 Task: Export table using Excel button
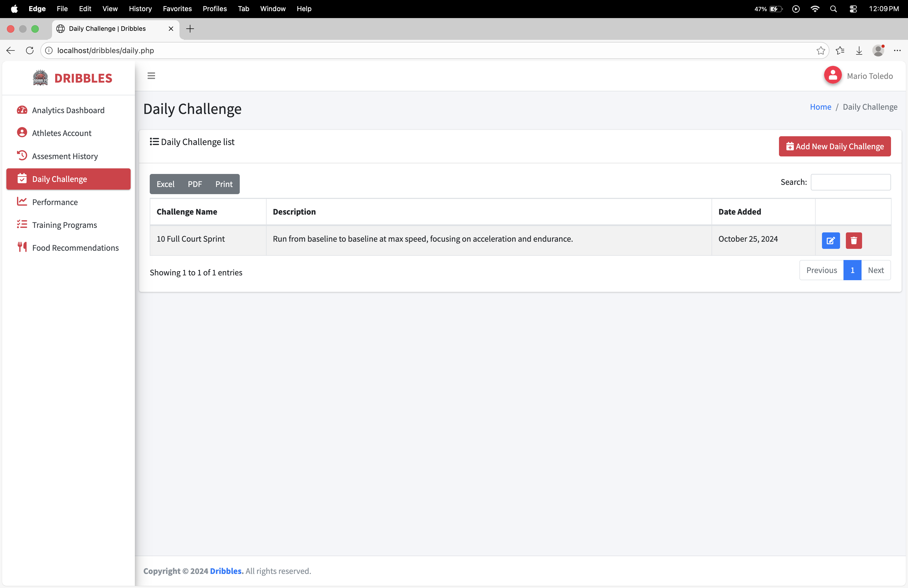tap(165, 184)
